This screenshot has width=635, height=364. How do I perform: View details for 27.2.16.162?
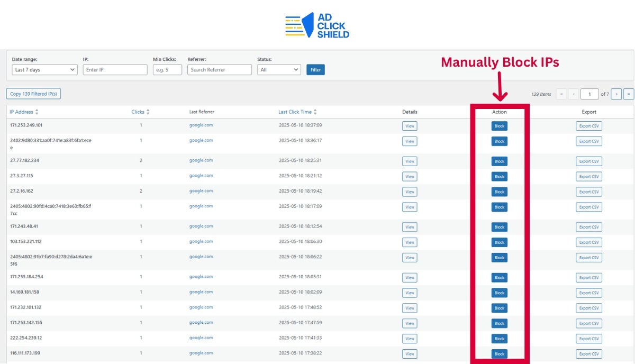coord(410,192)
